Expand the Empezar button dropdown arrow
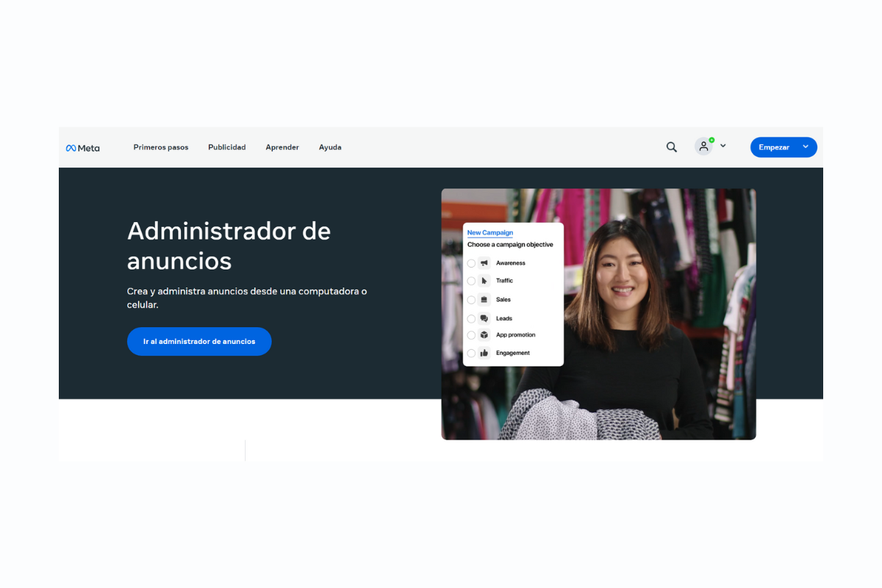The image size is (882, 588). (x=806, y=147)
